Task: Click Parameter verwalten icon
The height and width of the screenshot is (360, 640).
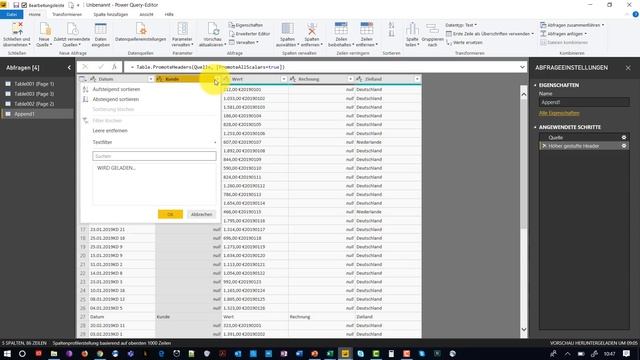Action: pos(182,29)
